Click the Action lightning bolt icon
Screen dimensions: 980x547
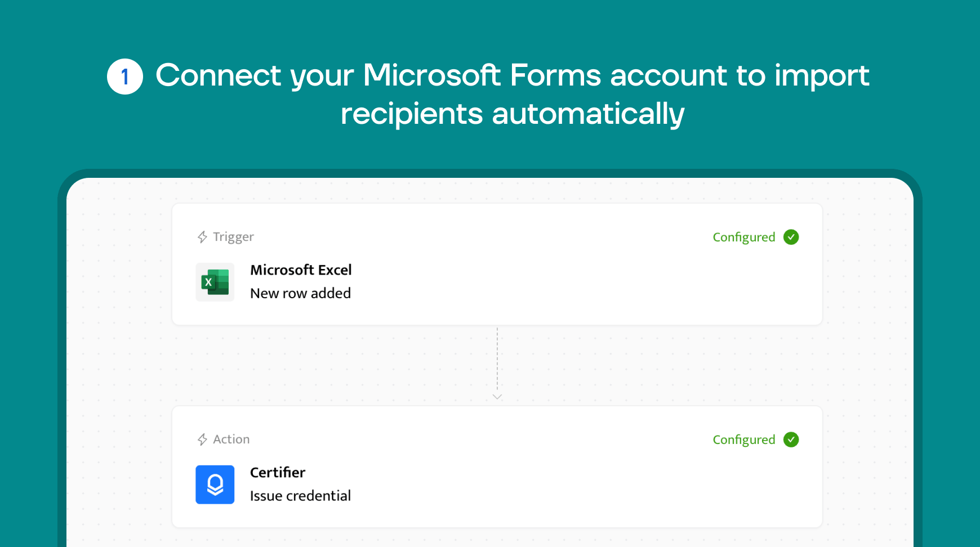[202, 440]
